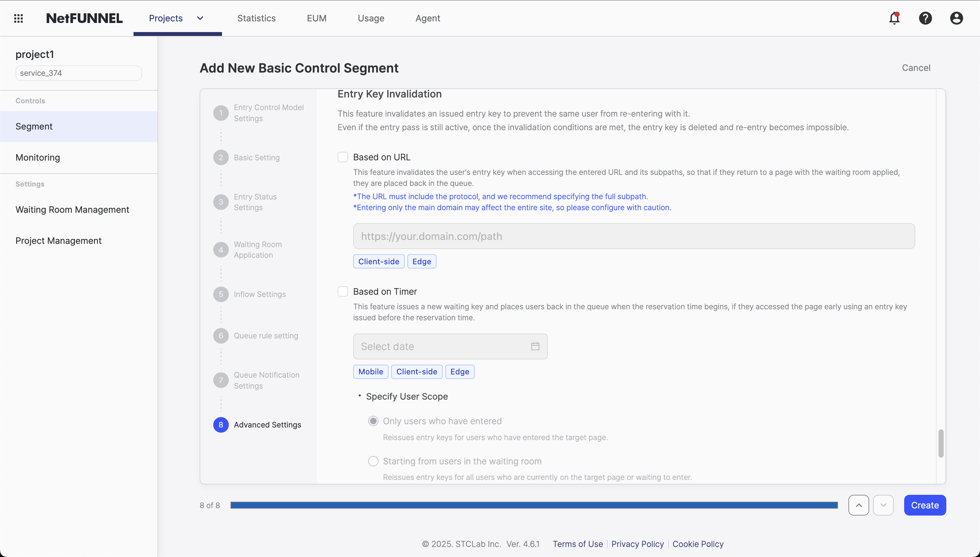Enable the Based on URL checkbox
The image size is (980, 557).
[343, 156]
